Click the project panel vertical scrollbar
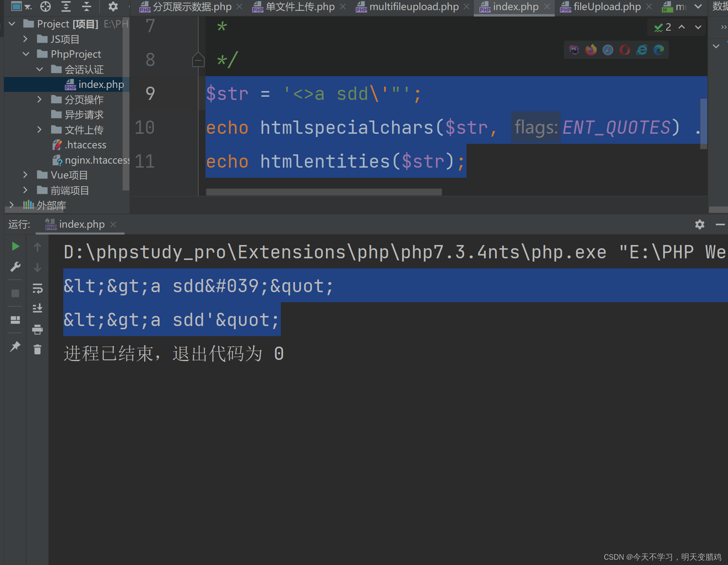The height and width of the screenshot is (565, 728). tap(126, 104)
